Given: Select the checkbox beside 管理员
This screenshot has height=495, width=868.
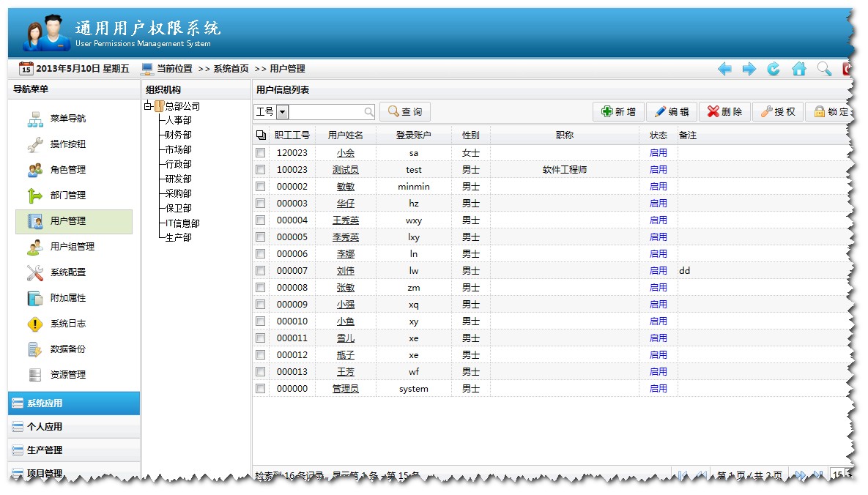Looking at the screenshot, I should [x=260, y=389].
